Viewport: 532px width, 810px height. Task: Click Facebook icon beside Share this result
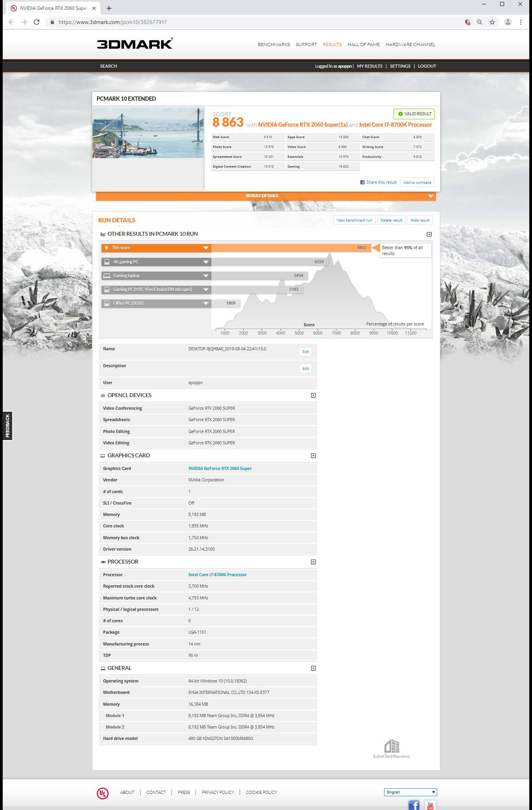(x=362, y=182)
